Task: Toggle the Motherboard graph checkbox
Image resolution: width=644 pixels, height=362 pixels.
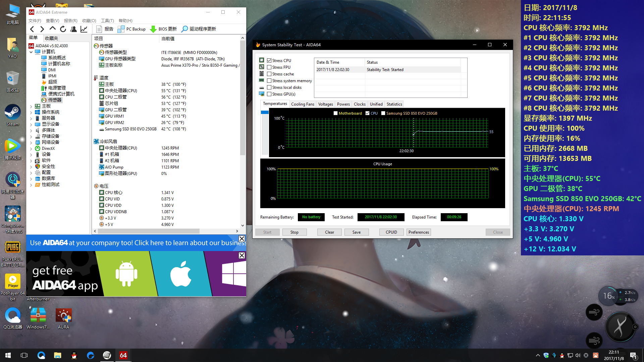Action: pyautogui.click(x=335, y=113)
